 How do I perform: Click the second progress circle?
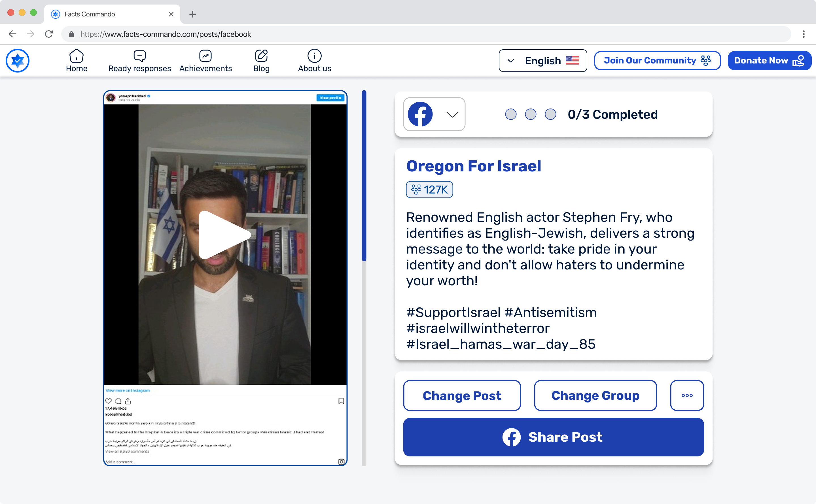point(530,114)
